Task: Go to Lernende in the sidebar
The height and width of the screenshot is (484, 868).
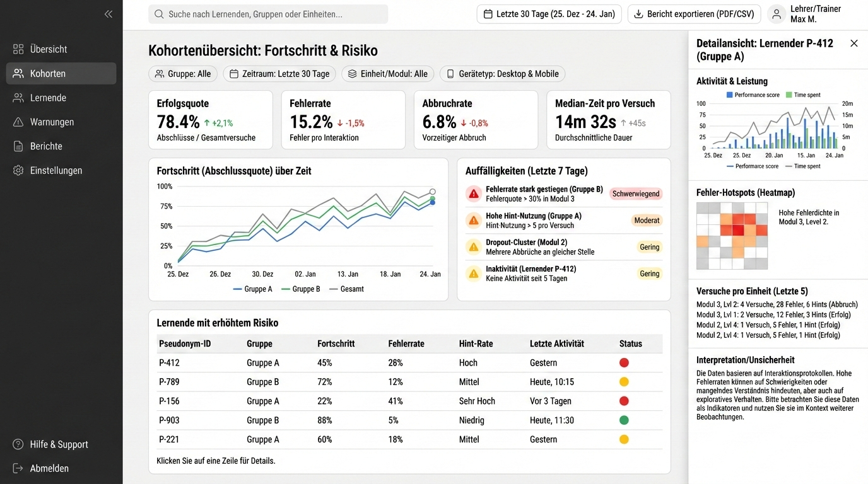Action: point(48,98)
